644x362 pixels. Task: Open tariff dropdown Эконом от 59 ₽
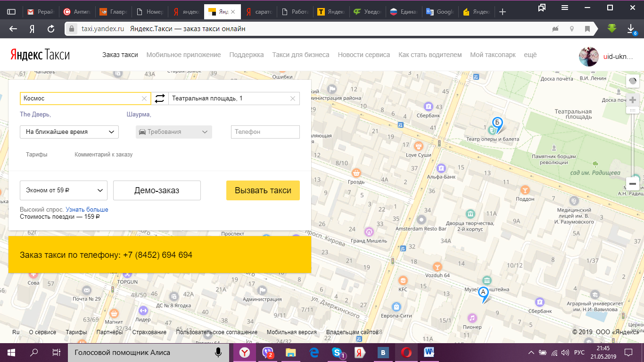pos(64,190)
